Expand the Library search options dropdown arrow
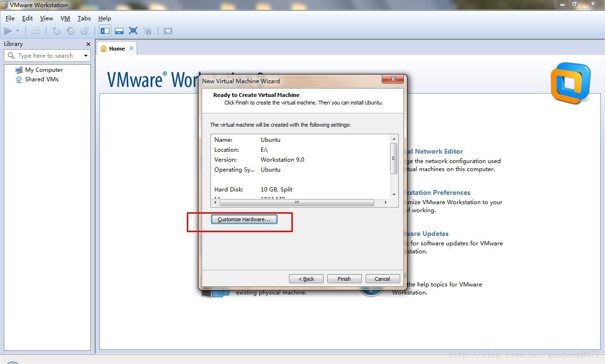 [x=86, y=56]
